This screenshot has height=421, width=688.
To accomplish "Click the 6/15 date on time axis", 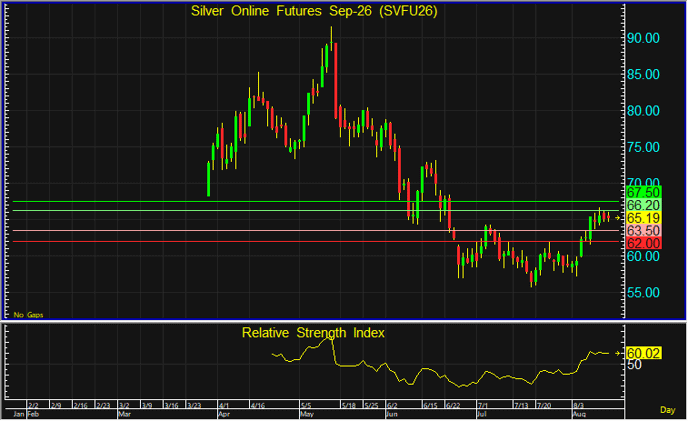I will [x=430, y=405].
